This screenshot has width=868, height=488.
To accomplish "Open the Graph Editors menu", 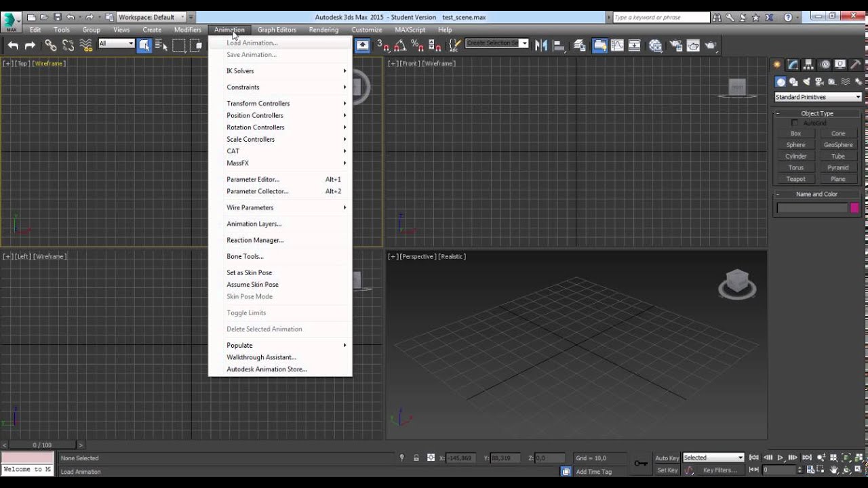I will point(277,30).
